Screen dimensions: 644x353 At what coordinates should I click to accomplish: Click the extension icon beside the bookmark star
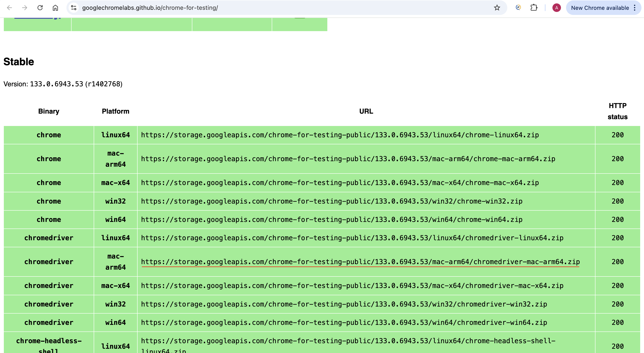click(x=518, y=8)
